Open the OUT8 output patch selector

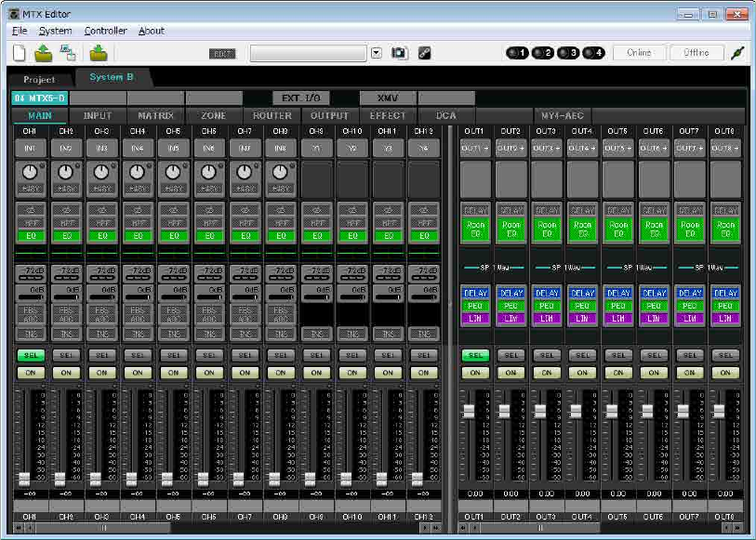click(724, 149)
